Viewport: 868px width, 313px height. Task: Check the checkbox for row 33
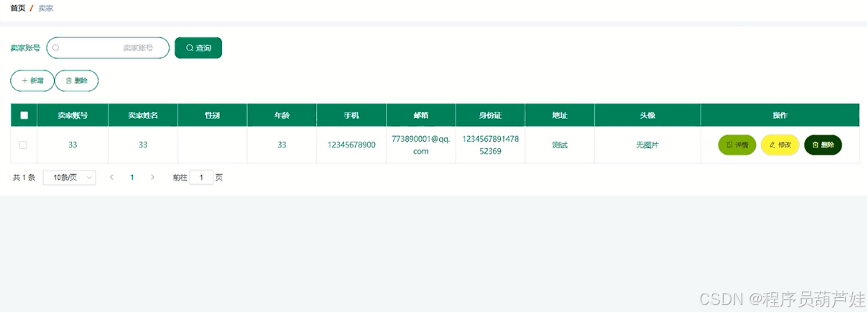23,145
